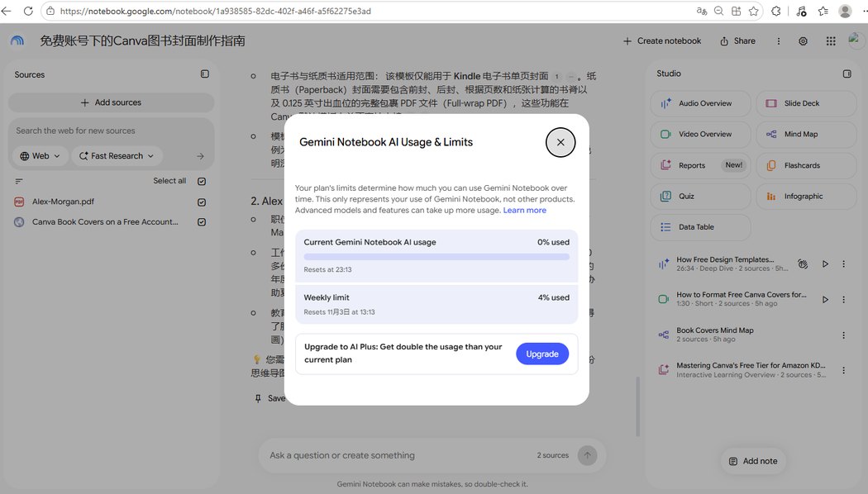Click the browser back arrow
Screen dimensions: 868x494
click(7, 11)
